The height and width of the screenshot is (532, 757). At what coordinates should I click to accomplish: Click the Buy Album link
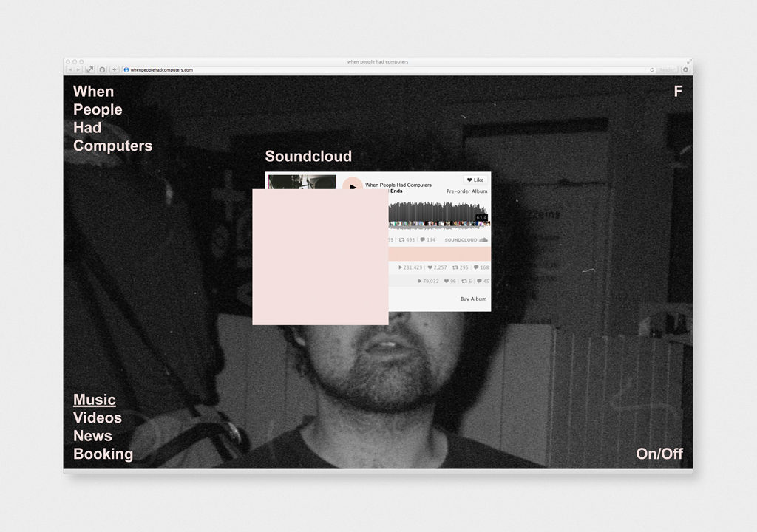click(x=473, y=299)
